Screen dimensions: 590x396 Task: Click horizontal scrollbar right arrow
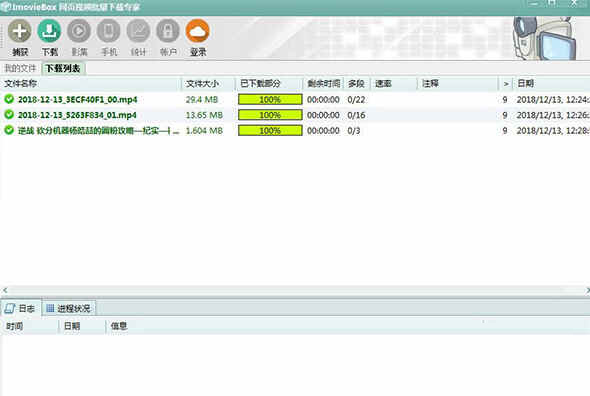click(x=587, y=290)
